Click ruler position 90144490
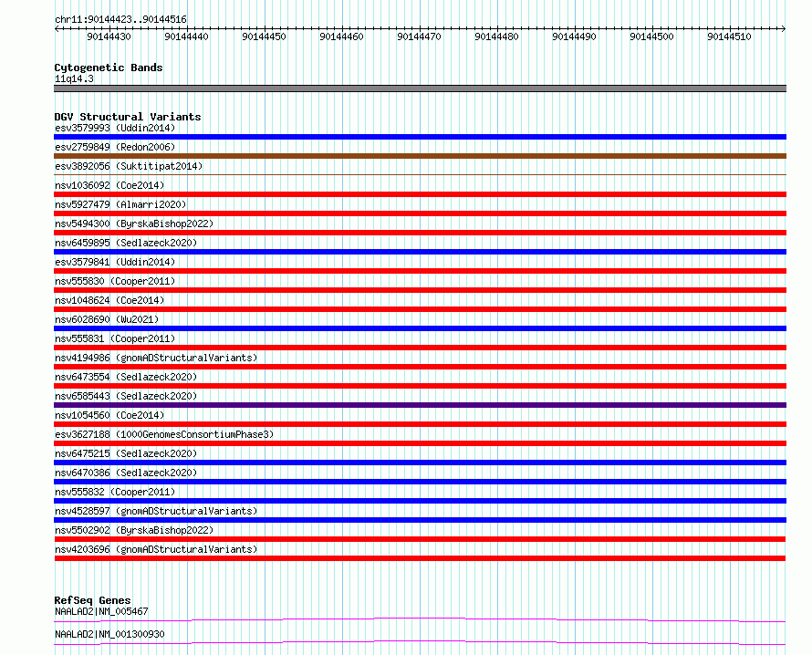The image size is (812, 655). 574,36
